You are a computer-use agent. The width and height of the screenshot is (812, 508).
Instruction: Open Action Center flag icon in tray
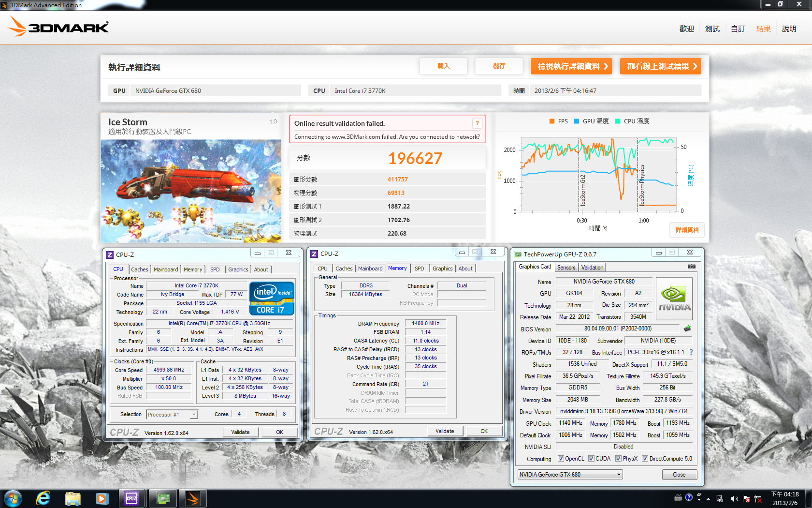(x=746, y=499)
